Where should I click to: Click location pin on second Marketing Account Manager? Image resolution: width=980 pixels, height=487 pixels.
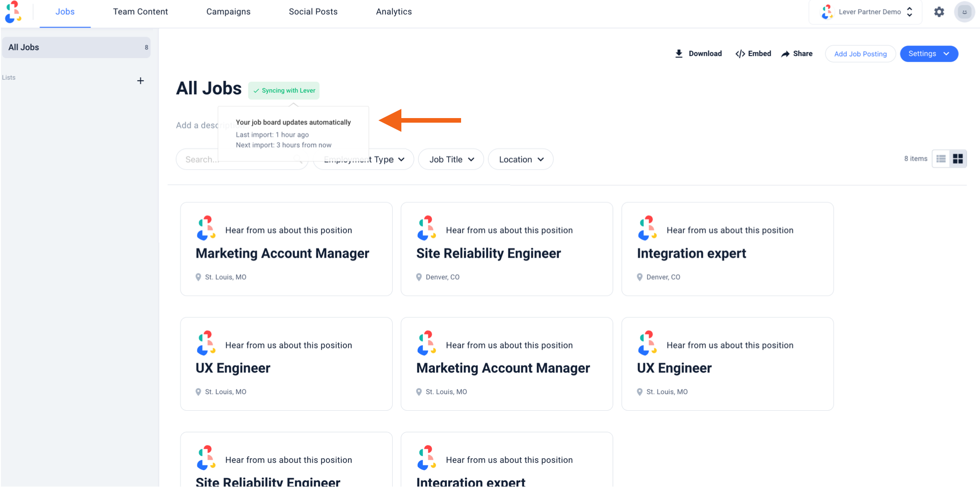(419, 392)
